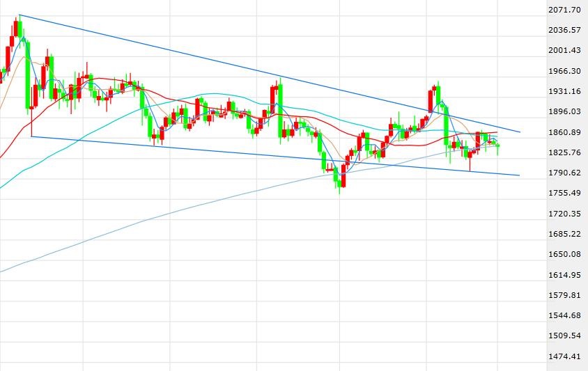This screenshot has height=371, width=588.
Task: Click the 2071.70 price axis label
Action: 564,10
